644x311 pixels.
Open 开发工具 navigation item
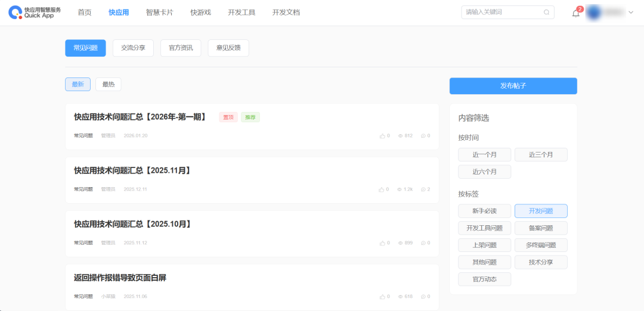click(x=241, y=13)
